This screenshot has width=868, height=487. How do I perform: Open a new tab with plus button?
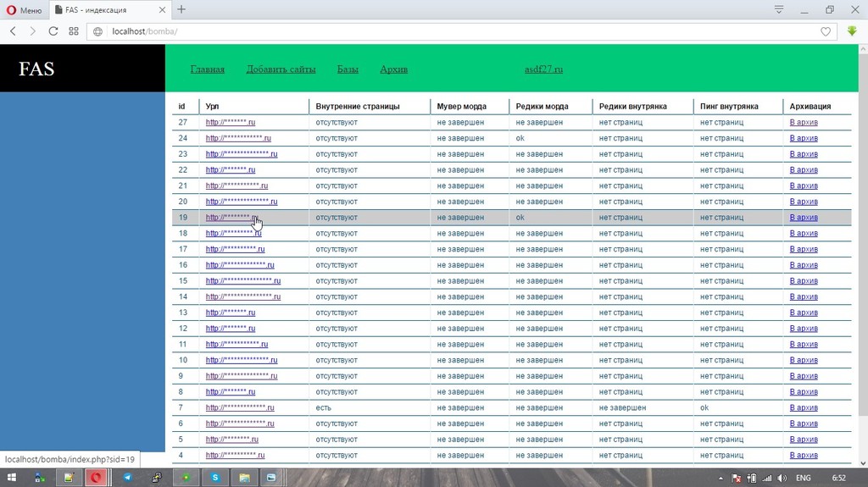point(181,9)
